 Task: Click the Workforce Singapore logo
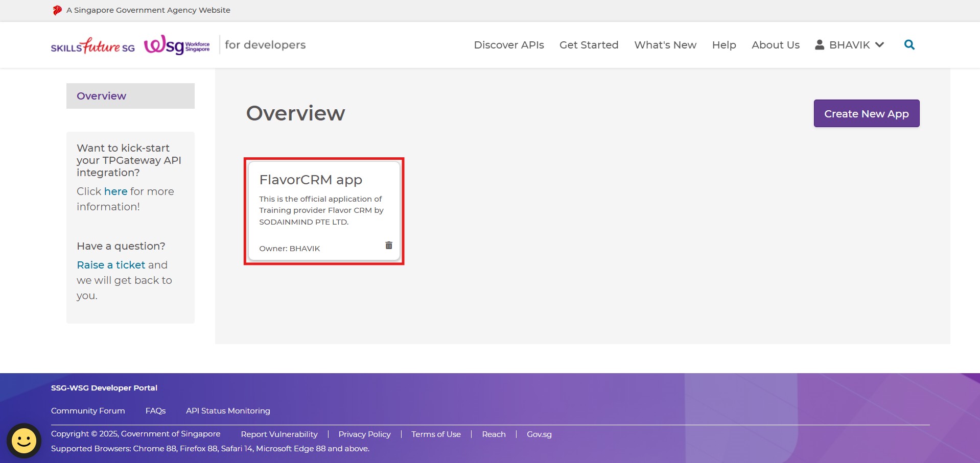coord(177,45)
